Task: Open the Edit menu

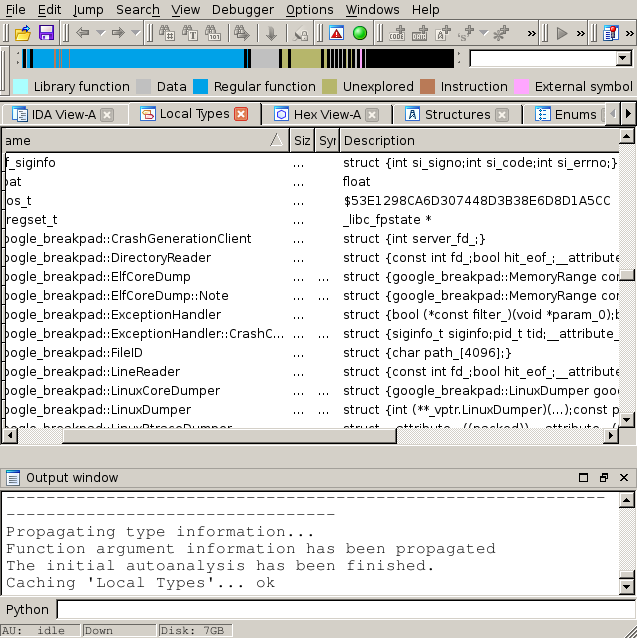Action: click(49, 9)
